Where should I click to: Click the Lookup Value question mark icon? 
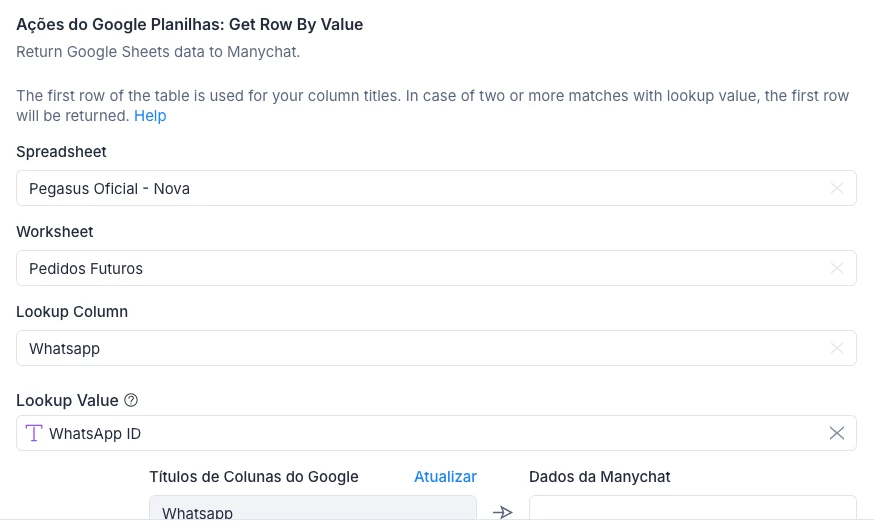point(131,400)
